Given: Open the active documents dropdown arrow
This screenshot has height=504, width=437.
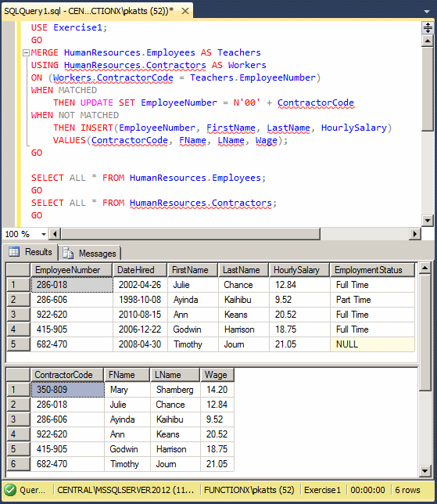Looking at the screenshot, I should (x=427, y=12).
